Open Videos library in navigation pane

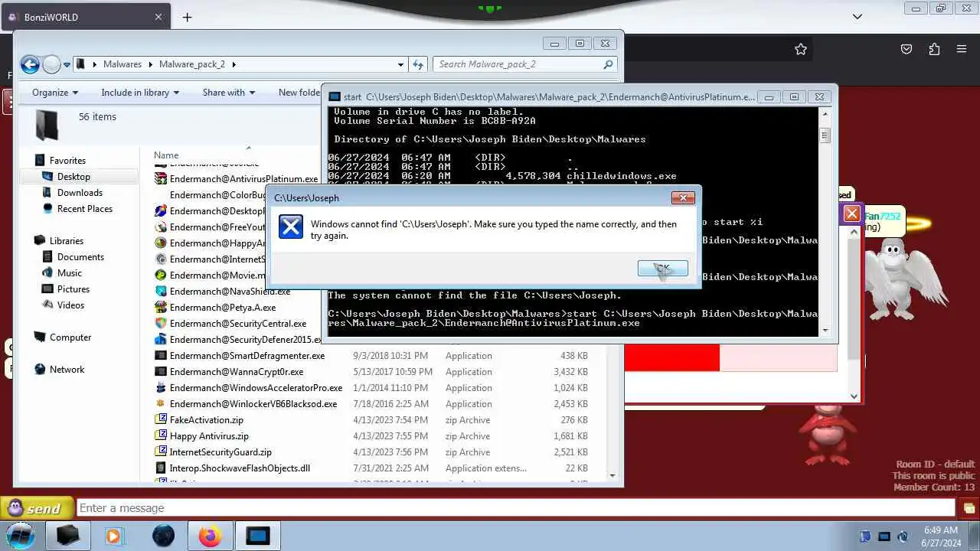point(70,305)
